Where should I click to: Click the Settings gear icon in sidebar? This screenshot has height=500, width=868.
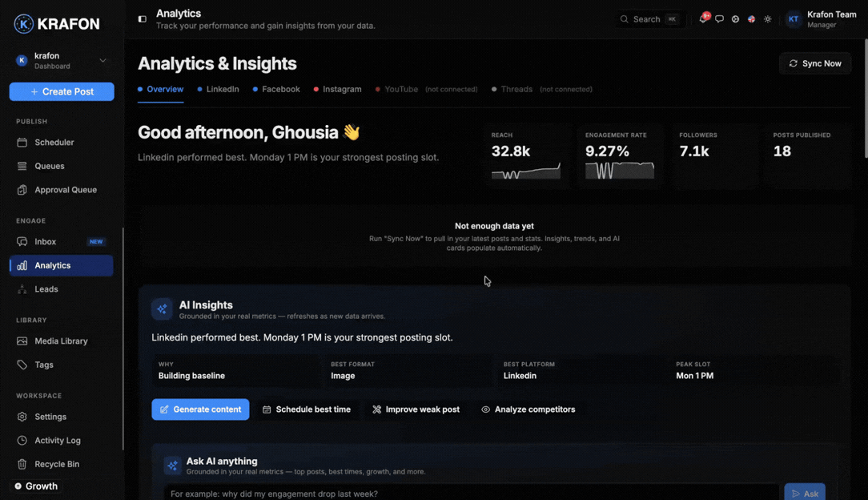tap(22, 417)
